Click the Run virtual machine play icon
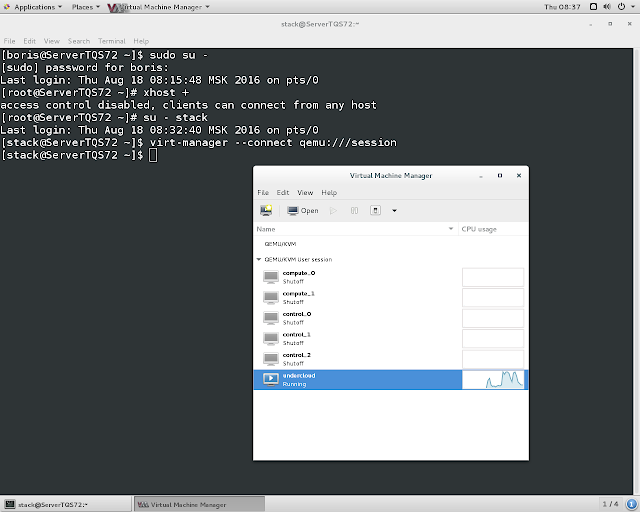The height and width of the screenshot is (512, 640). click(x=333, y=211)
